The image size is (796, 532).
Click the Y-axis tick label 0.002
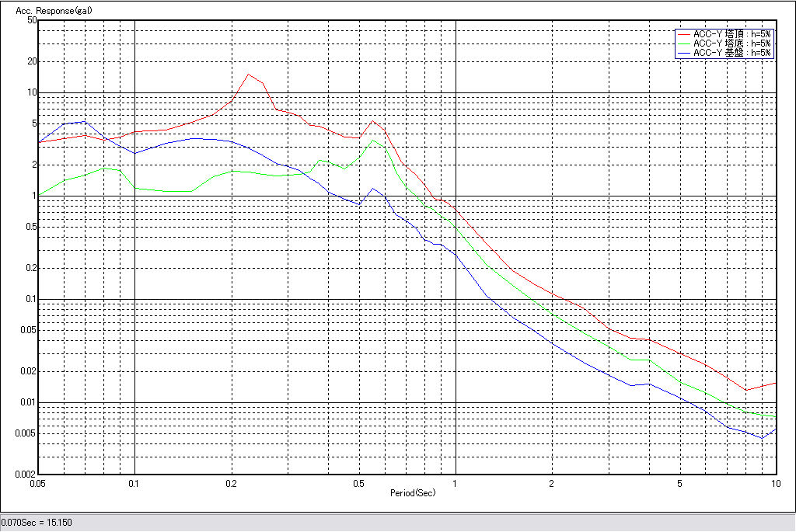26,474
